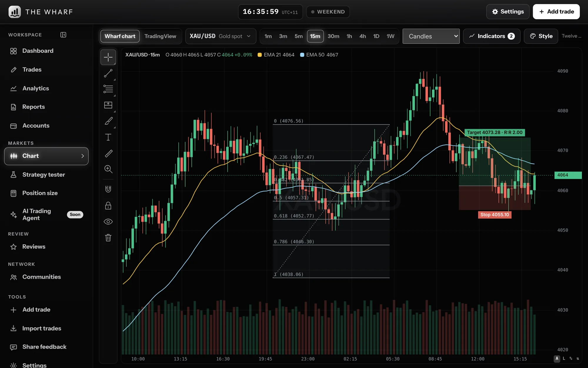
Task: Select the text annotation tool
Action: (x=108, y=137)
